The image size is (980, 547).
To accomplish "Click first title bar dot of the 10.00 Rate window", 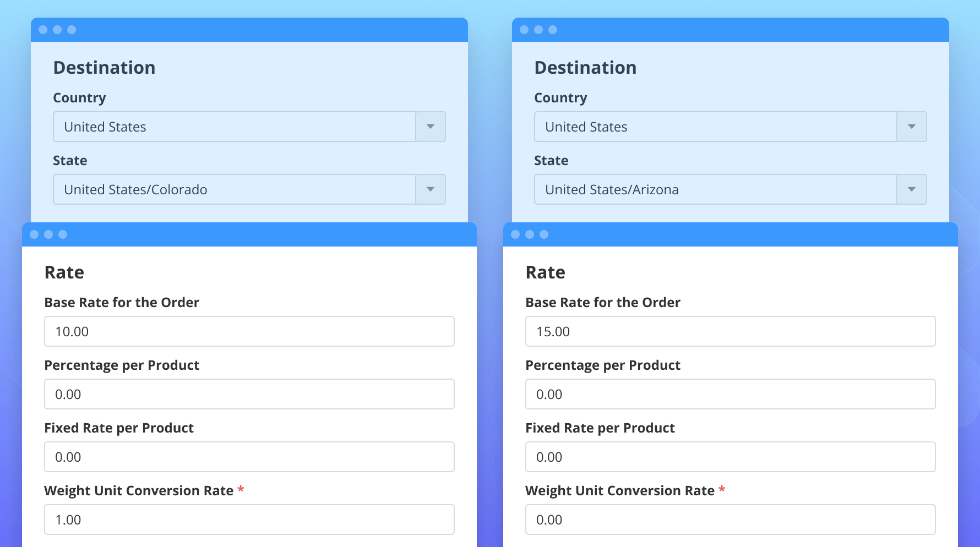I will [x=34, y=234].
